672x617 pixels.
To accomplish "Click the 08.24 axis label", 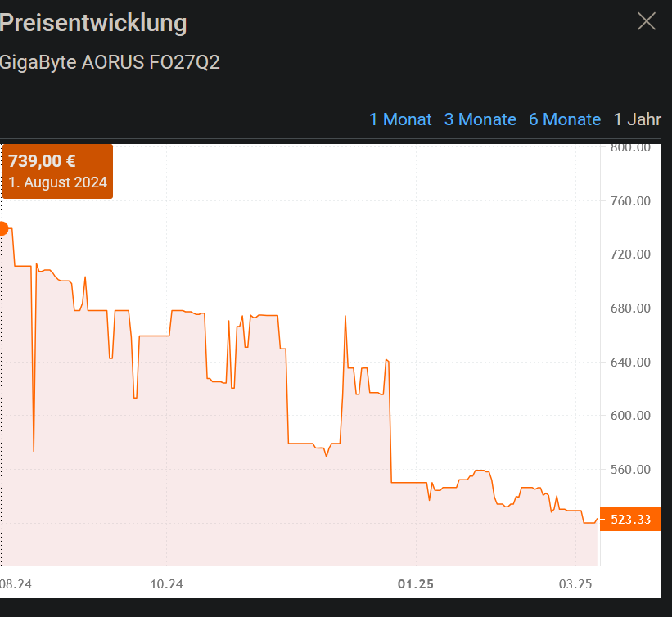I will [x=15, y=584].
